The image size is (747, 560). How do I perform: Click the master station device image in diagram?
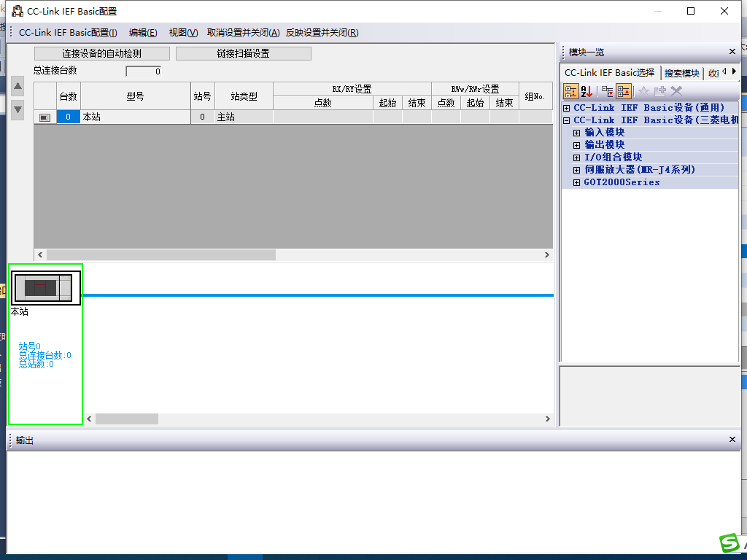pos(44,289)
